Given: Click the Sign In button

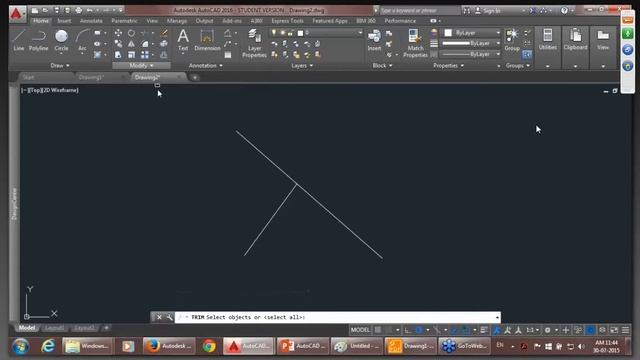Looking at the screenshot, I should [487, 11].
